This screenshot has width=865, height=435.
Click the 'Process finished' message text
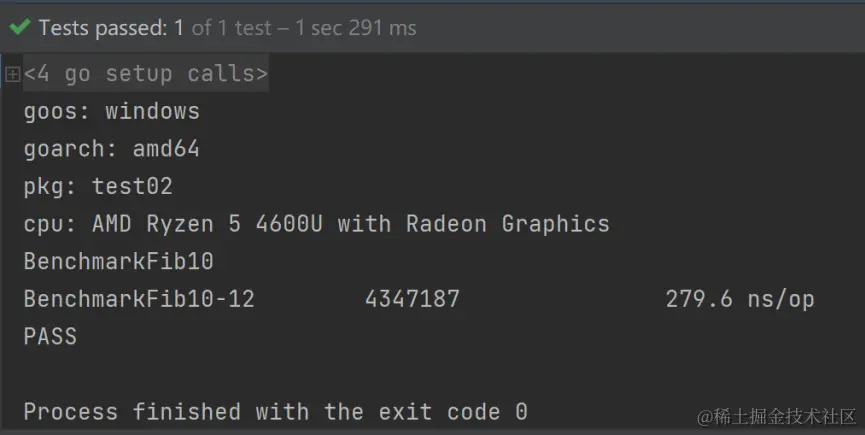pyautogui.click(x=131, y=412)
